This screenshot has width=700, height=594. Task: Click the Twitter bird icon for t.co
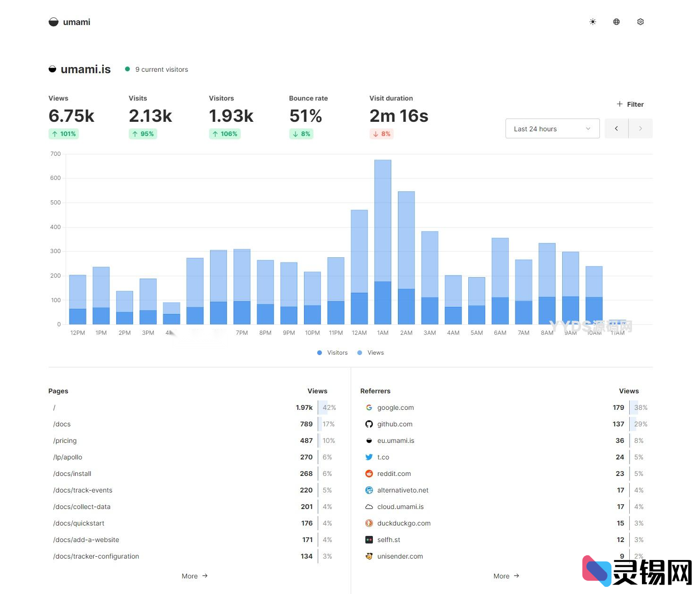pyautogui.click(x=369, y=457)
